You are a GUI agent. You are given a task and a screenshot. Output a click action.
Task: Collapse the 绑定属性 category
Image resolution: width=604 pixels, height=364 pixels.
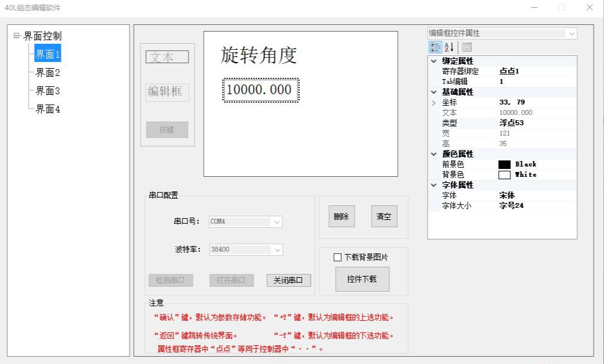coord(434,61)
